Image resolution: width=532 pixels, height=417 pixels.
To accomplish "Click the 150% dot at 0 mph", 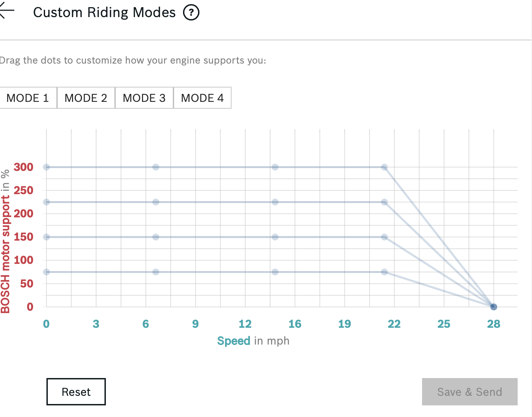I will (46, 237).
